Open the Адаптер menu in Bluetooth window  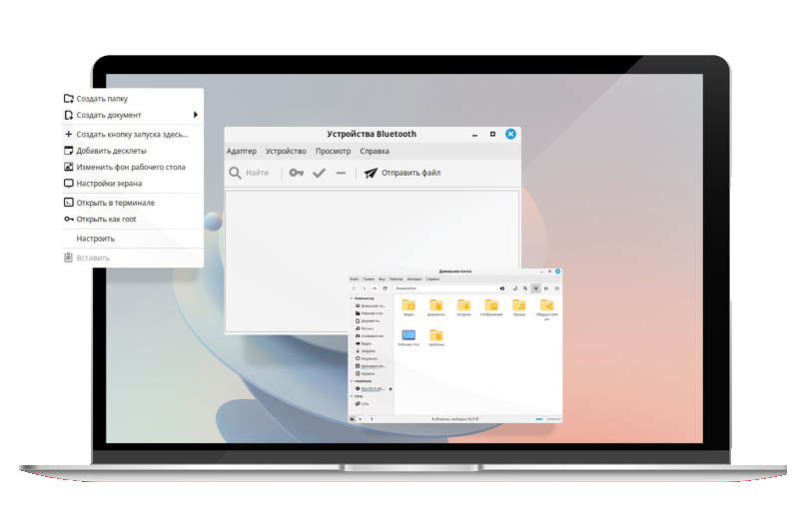click(242, 151)
